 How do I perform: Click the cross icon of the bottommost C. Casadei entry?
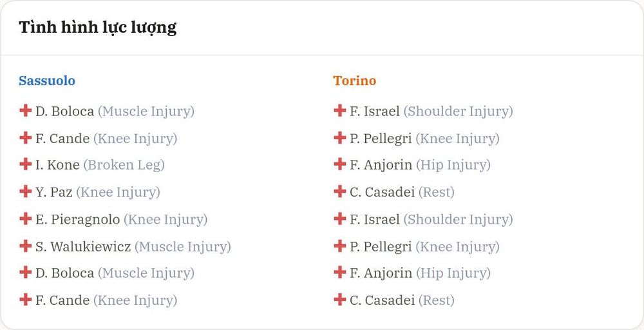tap(339, 300)
